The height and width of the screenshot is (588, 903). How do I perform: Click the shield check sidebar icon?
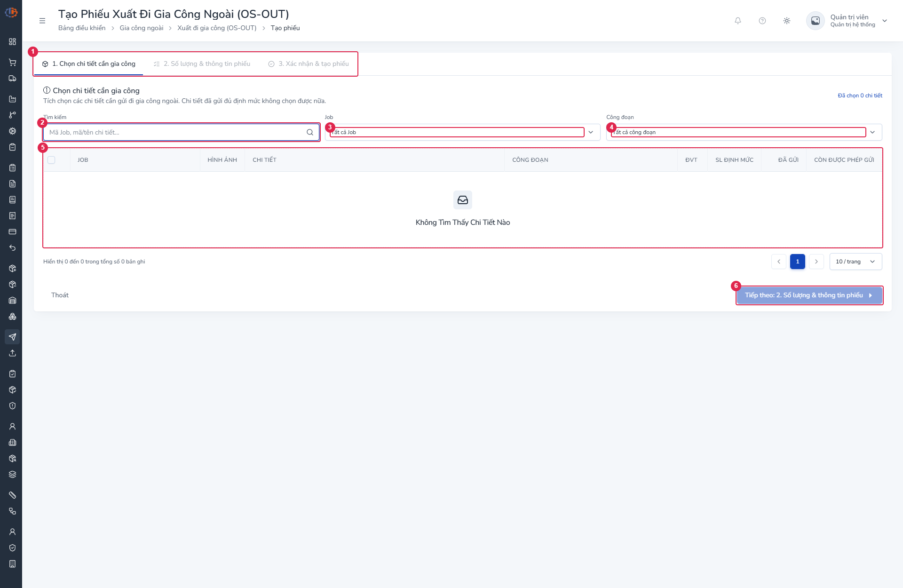coord(12,548)
